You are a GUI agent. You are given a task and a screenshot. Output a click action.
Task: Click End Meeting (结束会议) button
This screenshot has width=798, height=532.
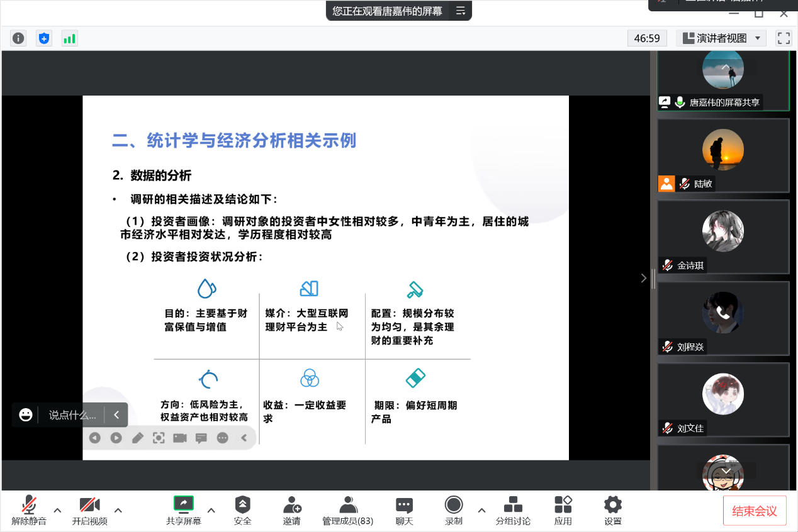tap(754, 511)
